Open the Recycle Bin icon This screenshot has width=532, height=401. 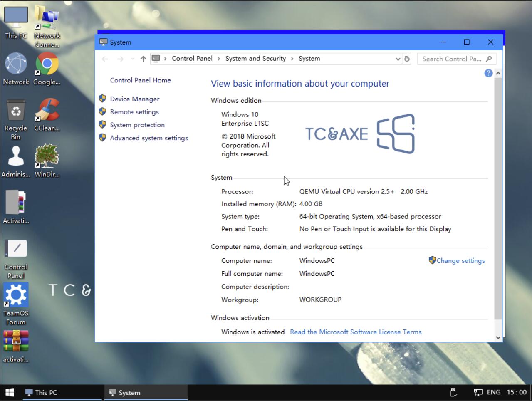(16, 111)
